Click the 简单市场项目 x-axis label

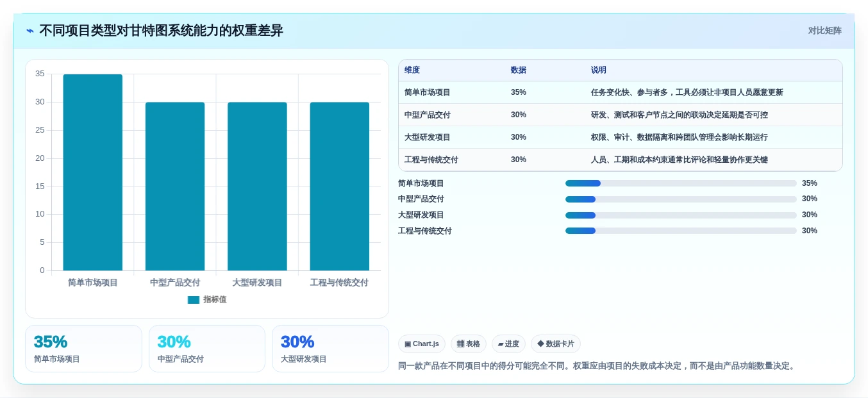pos(93,283)
